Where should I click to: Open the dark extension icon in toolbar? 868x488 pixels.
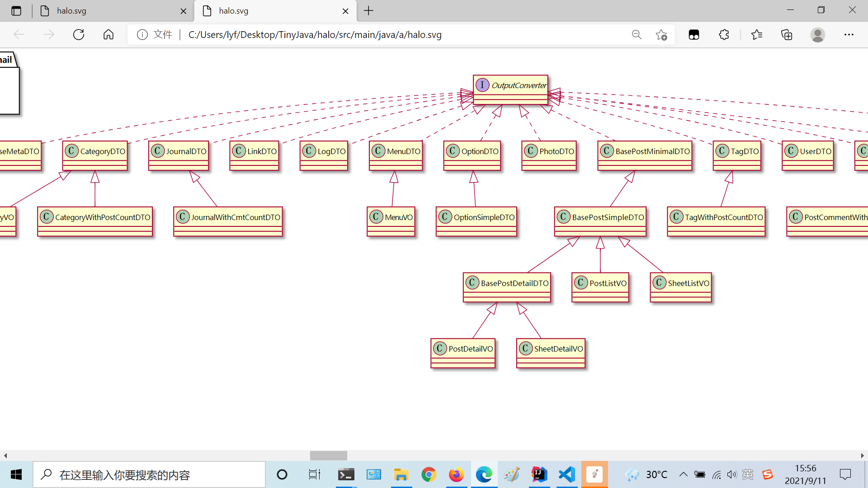coord(694,35)
